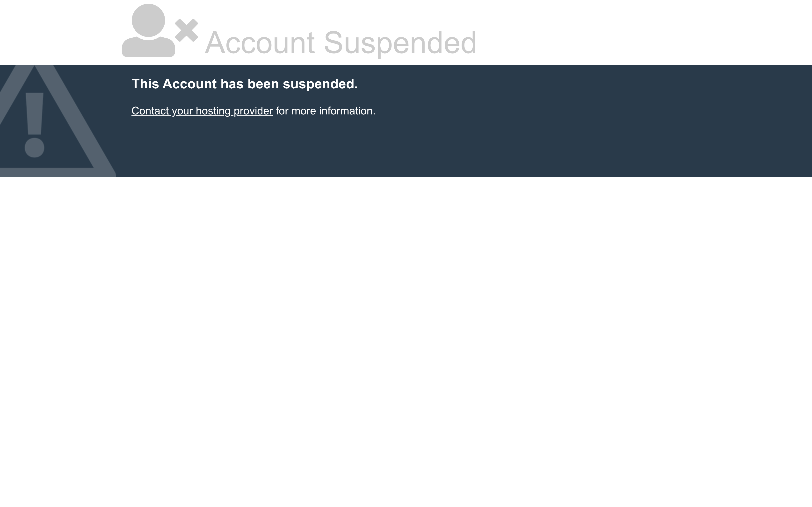Click the word "This" in the bold message
This screenshot has height=507, width=812.
coord(145,84)
